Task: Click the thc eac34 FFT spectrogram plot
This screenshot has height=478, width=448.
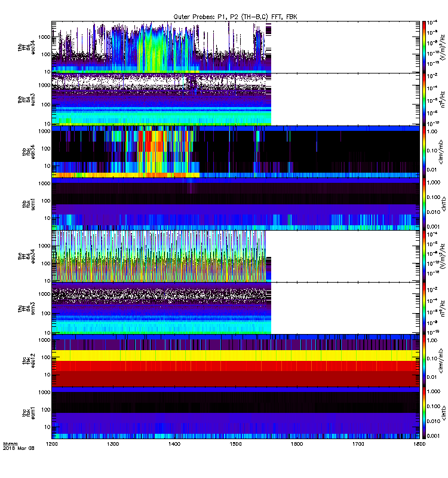Action: [x=235, y=256]
